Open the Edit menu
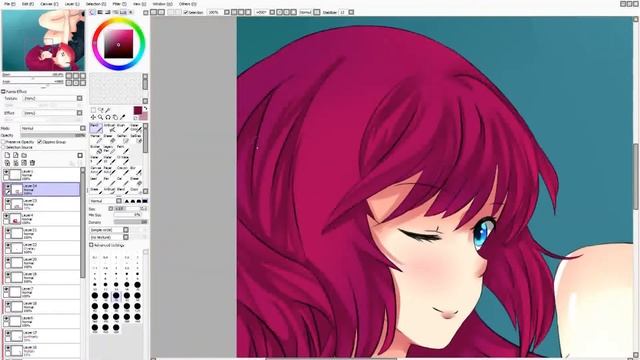The image size is (640, 360). (x=28, y=4)
